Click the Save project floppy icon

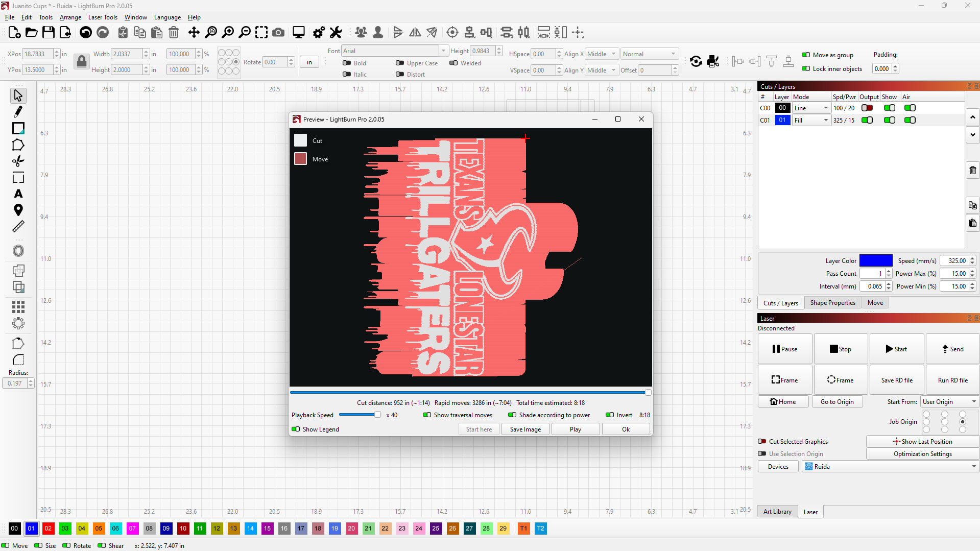[49, 33]
